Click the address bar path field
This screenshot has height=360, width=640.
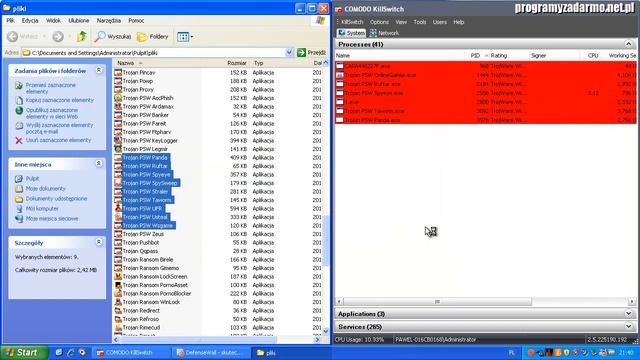click(154, 53)
